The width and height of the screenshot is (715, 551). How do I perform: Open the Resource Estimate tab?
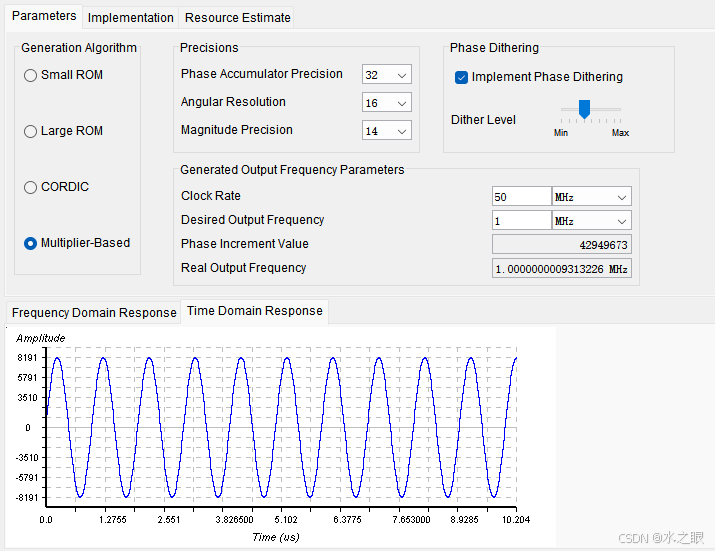coord(238,18)
